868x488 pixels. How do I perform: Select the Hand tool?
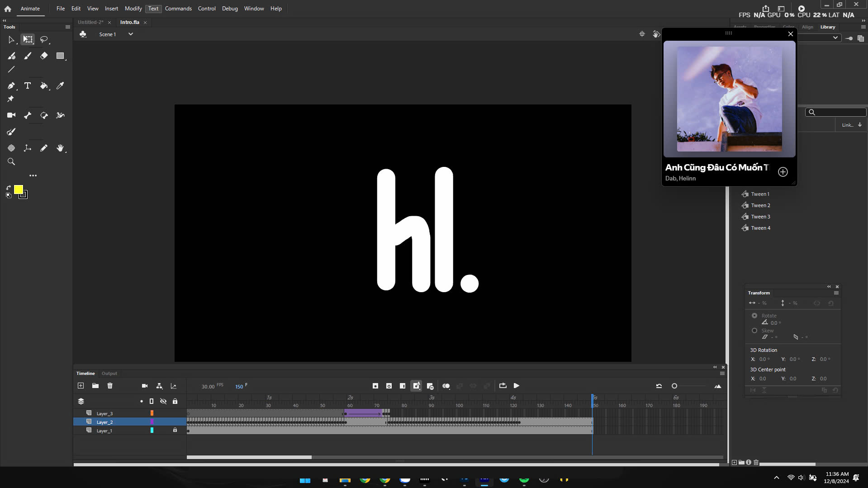pyautogui.click(x=60, y=148)
